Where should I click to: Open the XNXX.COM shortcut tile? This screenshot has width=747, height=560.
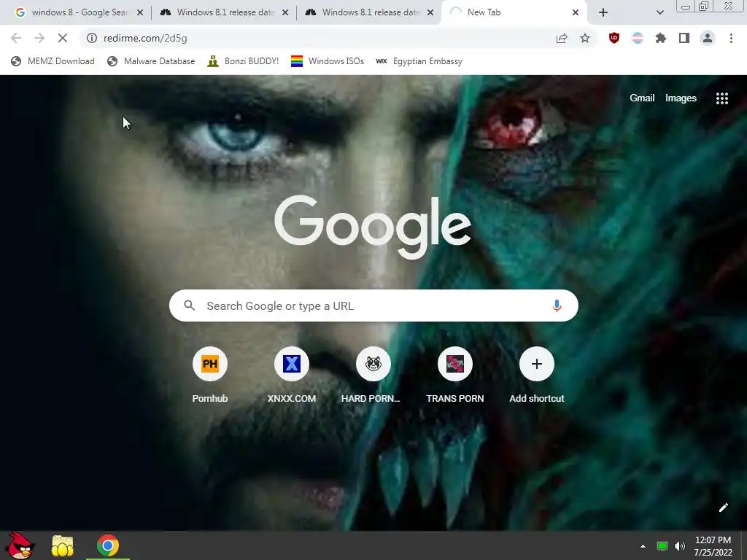pos(292,376)
